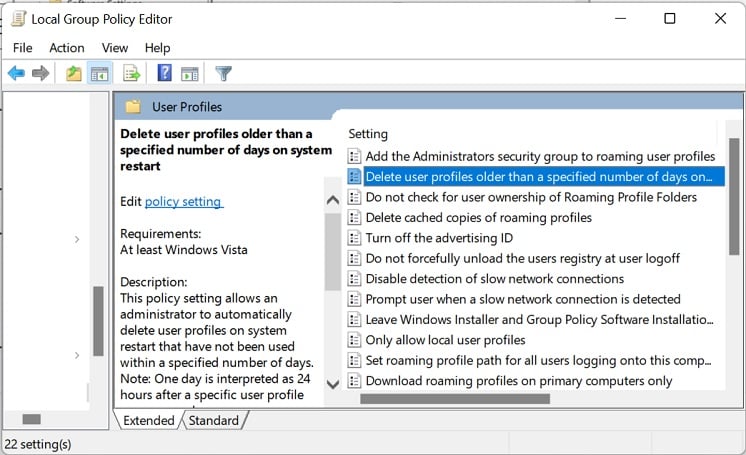Expand the lower tree node chevron

(77, 355)
